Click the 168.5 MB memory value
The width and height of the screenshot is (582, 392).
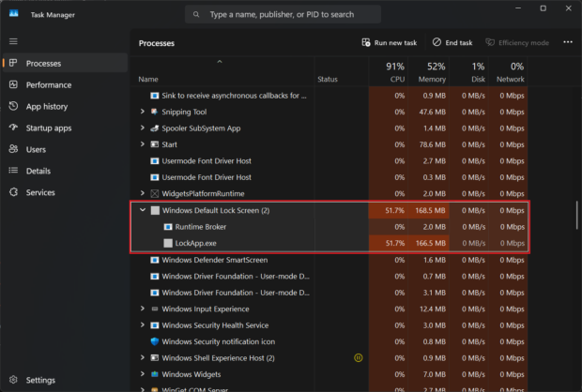(430, 210)
